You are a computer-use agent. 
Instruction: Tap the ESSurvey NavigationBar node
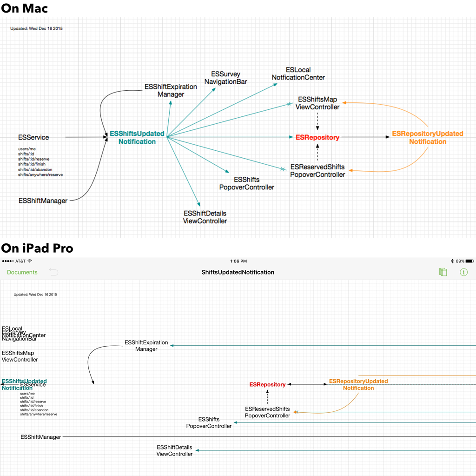tap(225, 77)
